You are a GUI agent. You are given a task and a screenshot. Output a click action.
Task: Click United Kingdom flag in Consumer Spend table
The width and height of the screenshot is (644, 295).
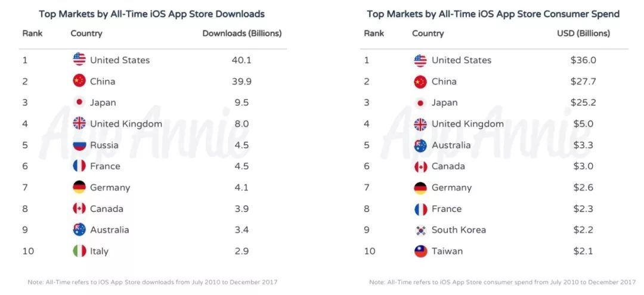click(x=420, y=124)
